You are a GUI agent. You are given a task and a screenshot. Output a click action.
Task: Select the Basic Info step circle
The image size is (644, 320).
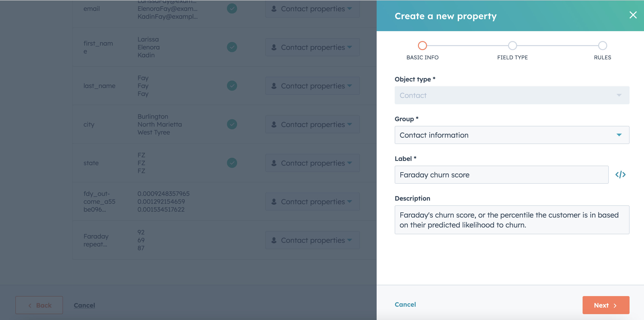(x=422, y=45)
